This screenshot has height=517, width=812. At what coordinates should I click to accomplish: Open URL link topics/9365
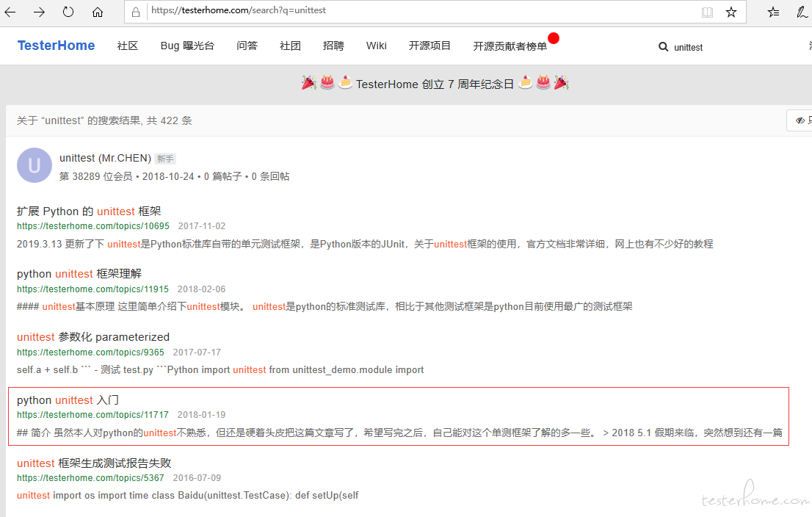click(90, 352)
